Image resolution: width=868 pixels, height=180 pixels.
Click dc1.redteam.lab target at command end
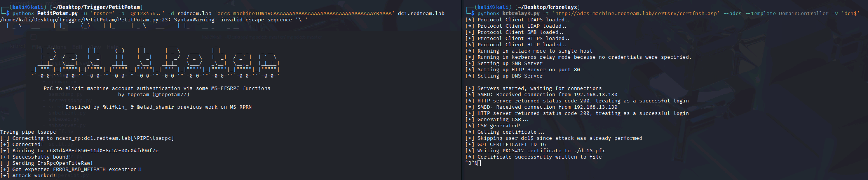click(421, 13)
